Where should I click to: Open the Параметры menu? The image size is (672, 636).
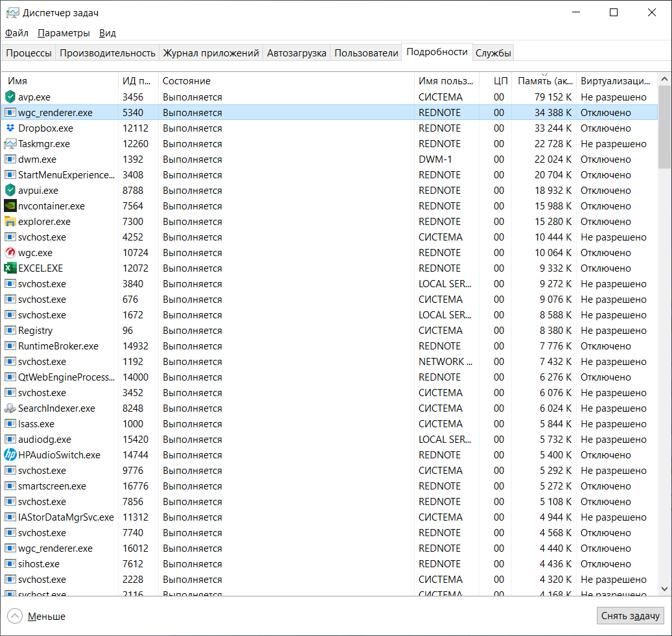[64, 33]
